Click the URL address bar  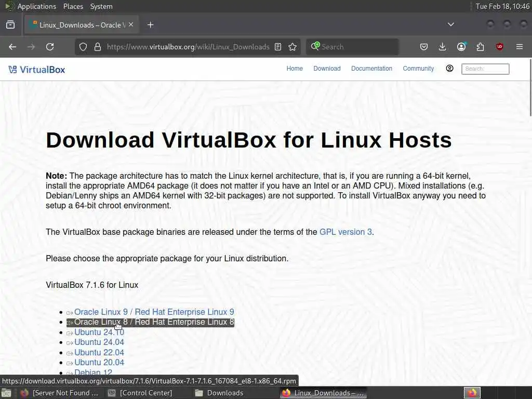(188, 47)
